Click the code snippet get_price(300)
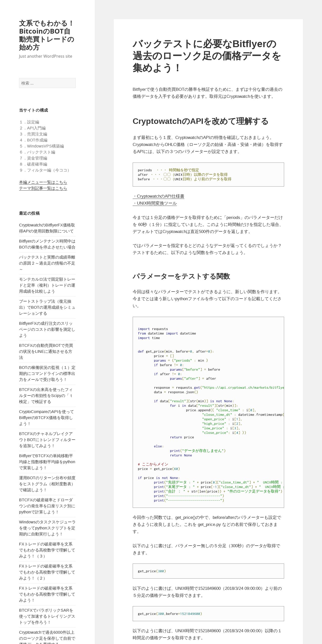 152,571
